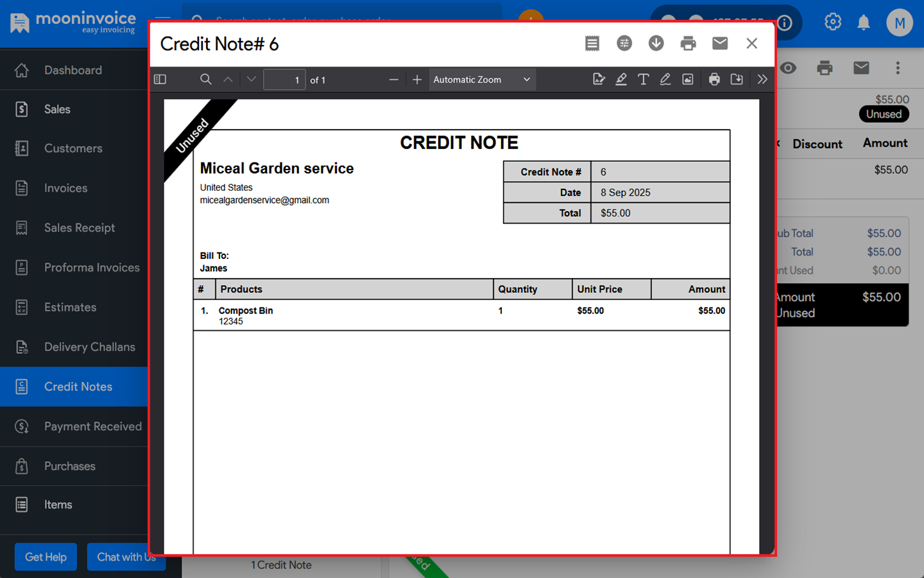Image resolution: width=924 pixels, height=578 pixels.
Task: Open the three-dot more options menu
Action: [x=898, y=68]
